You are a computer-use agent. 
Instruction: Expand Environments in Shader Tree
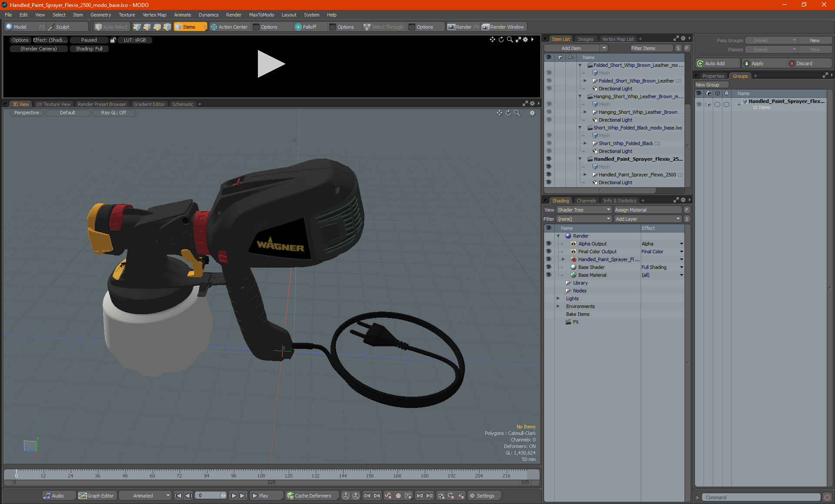tap(558, 306)
